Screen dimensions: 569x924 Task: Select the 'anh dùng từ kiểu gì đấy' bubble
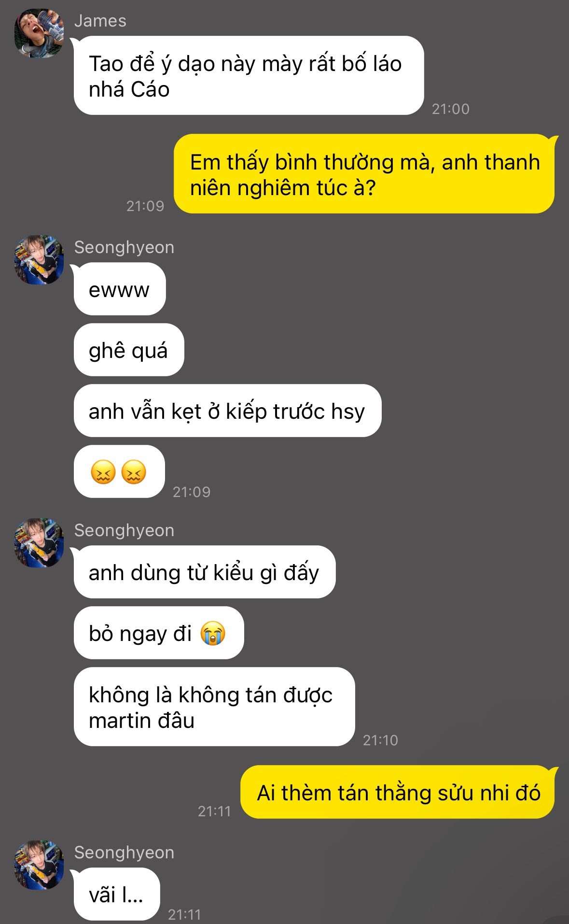tap(205, 572)
